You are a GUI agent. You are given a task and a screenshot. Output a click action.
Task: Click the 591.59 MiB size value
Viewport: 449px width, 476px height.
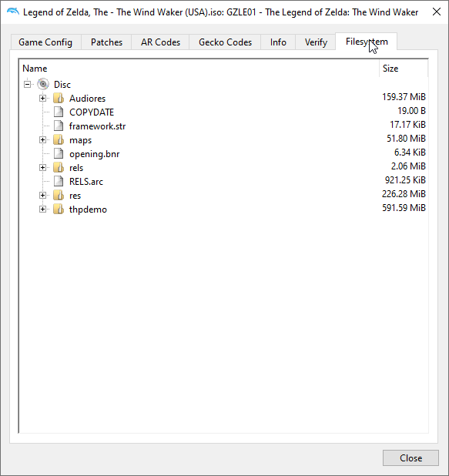(404, 208)
